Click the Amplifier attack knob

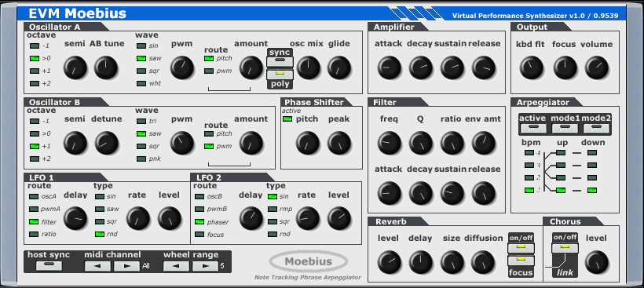[390, 67]
